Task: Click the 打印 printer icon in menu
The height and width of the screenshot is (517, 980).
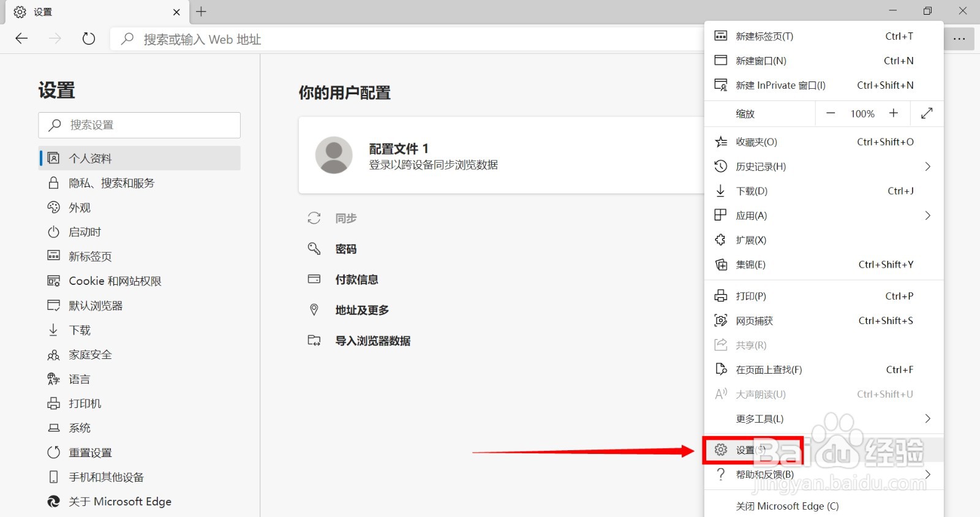Action: [721, 296]
